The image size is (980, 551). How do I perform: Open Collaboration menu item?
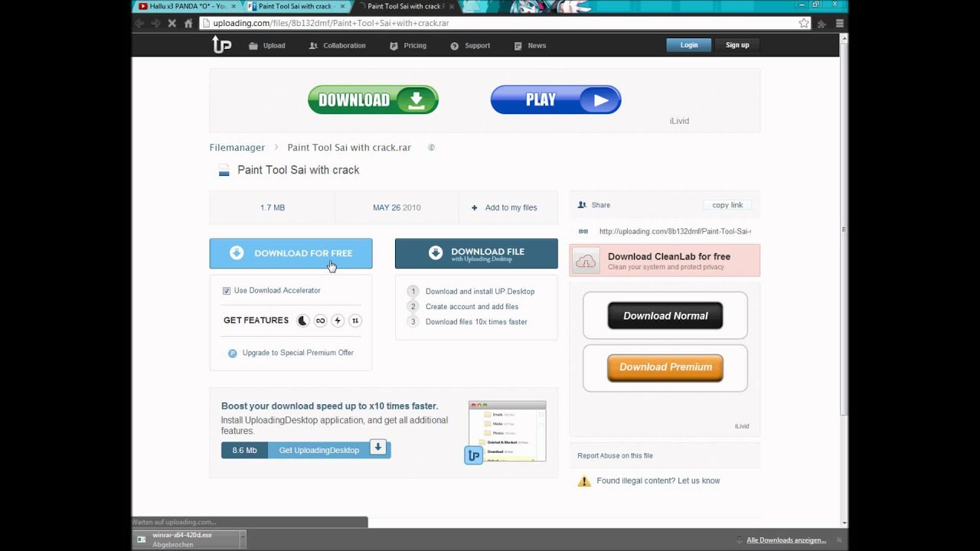pos(337,46)
